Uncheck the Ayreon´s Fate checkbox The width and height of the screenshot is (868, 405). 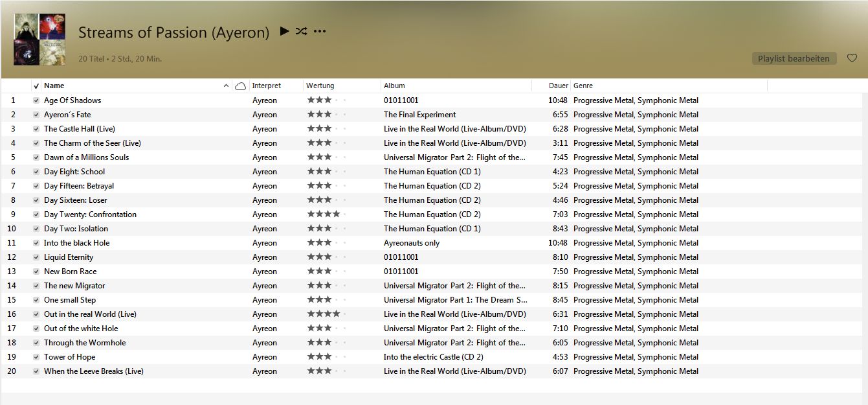(x=36, y=115)
